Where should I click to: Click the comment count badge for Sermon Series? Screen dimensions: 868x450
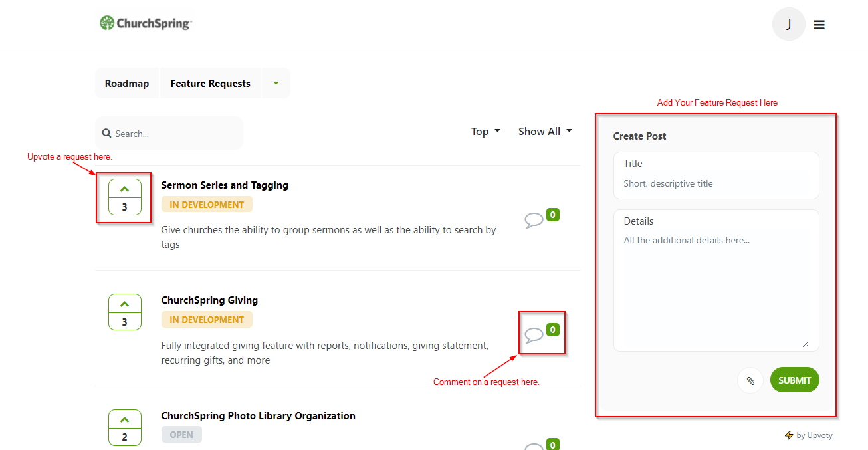point(553,215)
